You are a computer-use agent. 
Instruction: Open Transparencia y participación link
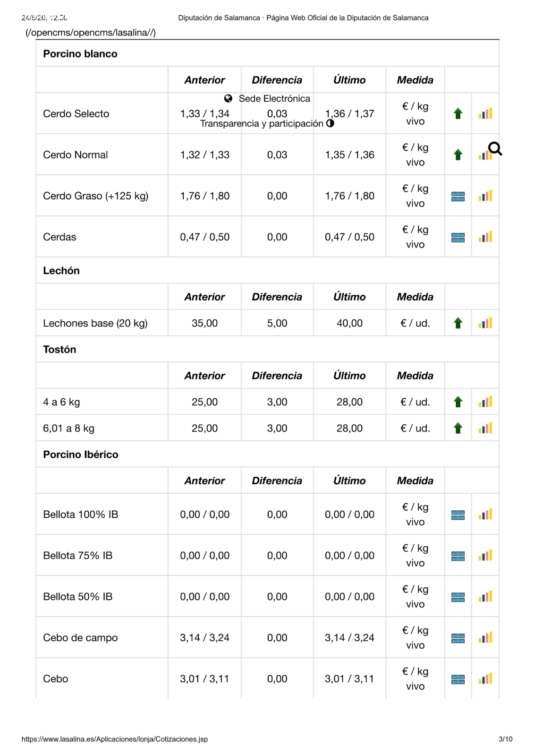pos(262,123)
